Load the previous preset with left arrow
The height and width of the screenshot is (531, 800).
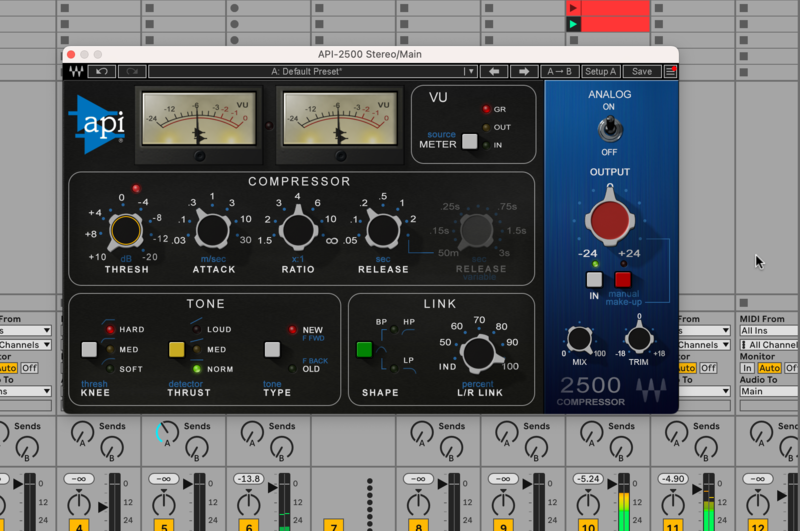click(x=493, y=72)
